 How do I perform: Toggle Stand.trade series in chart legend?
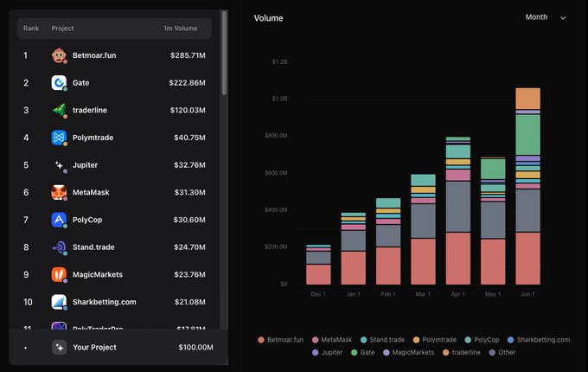[x=382, y=340]
